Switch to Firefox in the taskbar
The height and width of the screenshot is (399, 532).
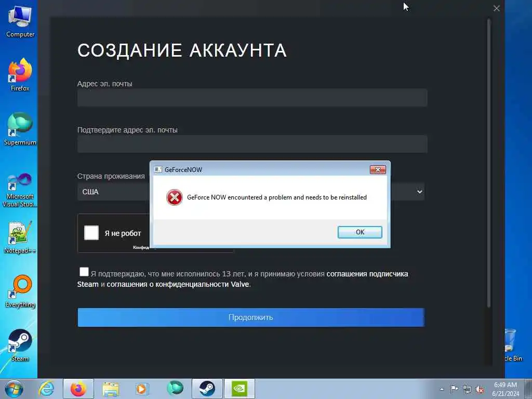pyautogui.click(x=78, y=389)
